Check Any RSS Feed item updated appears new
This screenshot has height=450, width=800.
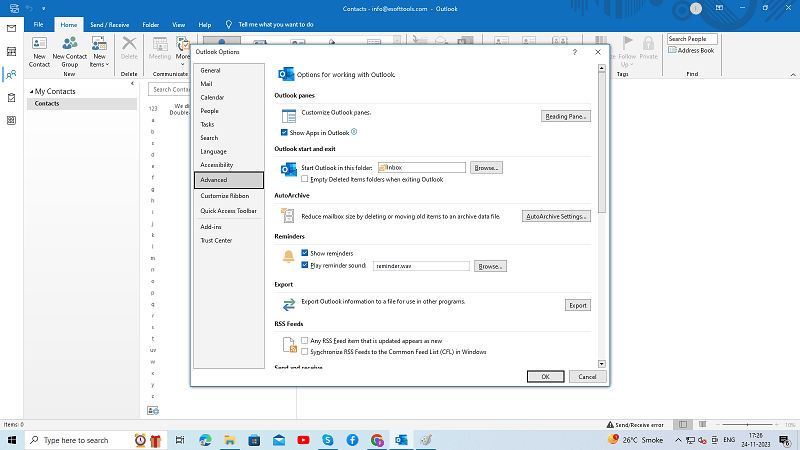point(305,340)
